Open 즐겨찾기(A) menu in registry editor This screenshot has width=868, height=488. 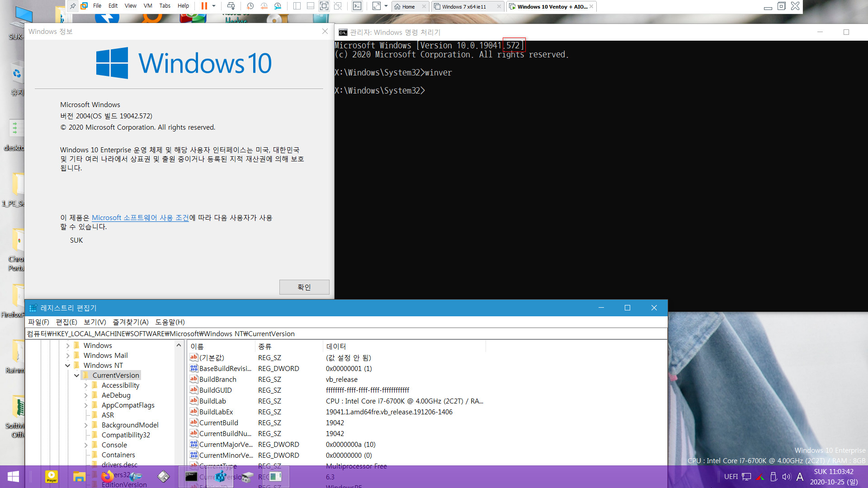(x=131, y=322)
